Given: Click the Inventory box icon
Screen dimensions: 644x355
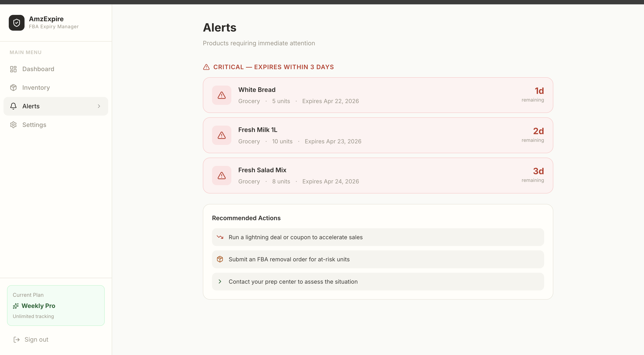Looking at the screenshot, I should (x=13, y=88).
